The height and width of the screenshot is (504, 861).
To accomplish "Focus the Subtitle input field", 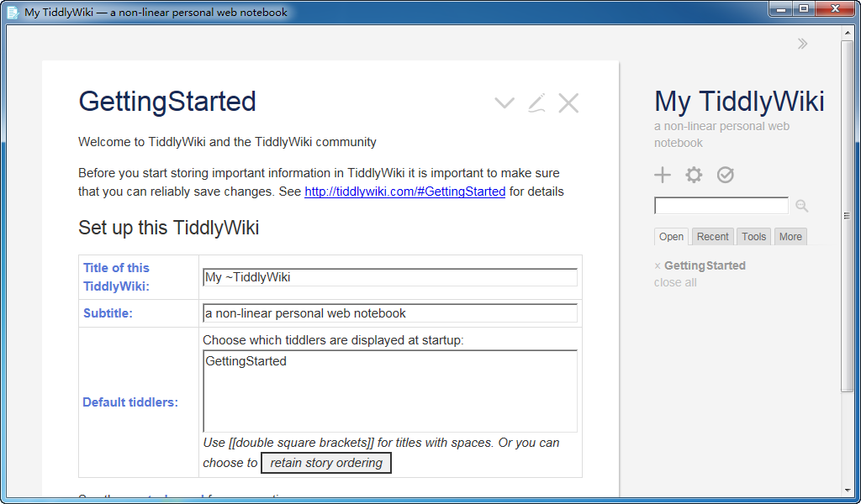I will 390,313.
